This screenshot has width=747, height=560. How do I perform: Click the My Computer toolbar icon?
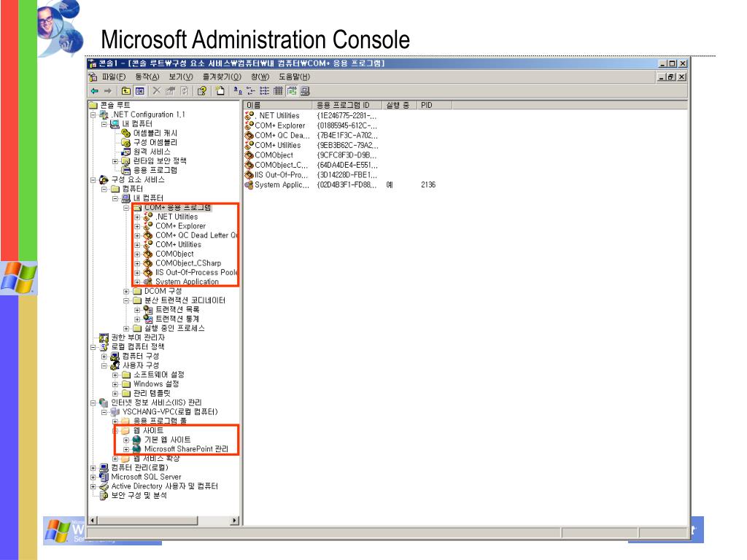306,91
